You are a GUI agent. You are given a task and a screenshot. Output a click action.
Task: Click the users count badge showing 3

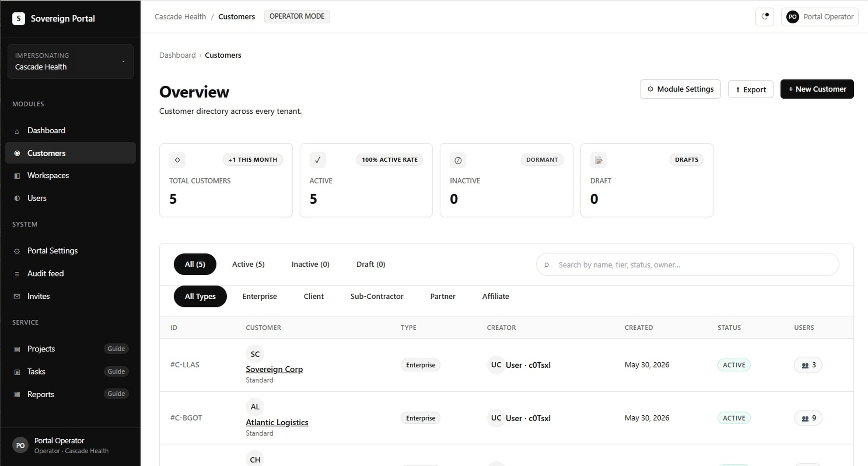pyautogui.click(x=808, y=365)
